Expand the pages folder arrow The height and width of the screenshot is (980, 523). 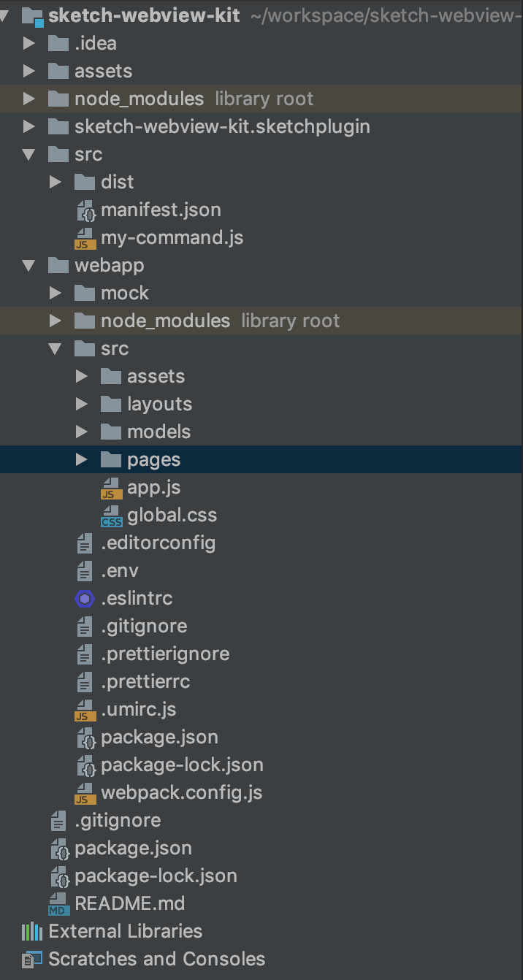[82, 459]
